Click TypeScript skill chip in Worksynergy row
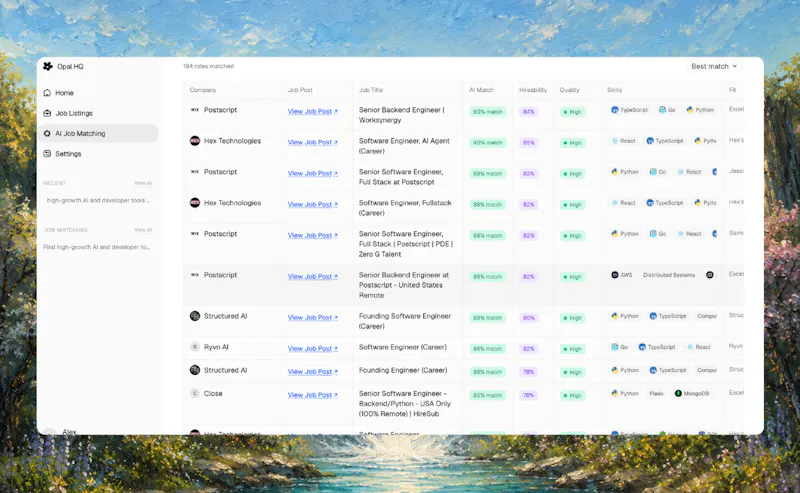 click(630, 110)
